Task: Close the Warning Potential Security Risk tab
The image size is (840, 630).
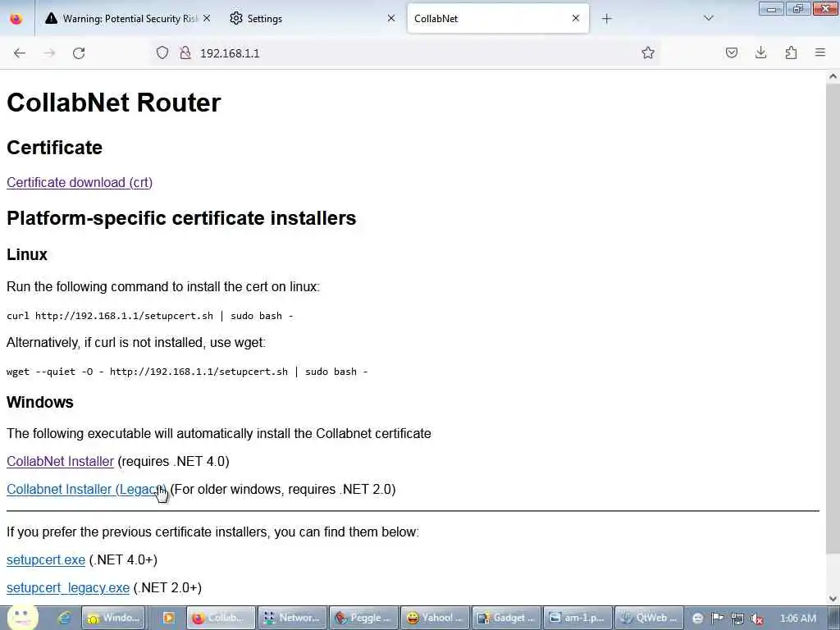Action: [x=207, y=18]
